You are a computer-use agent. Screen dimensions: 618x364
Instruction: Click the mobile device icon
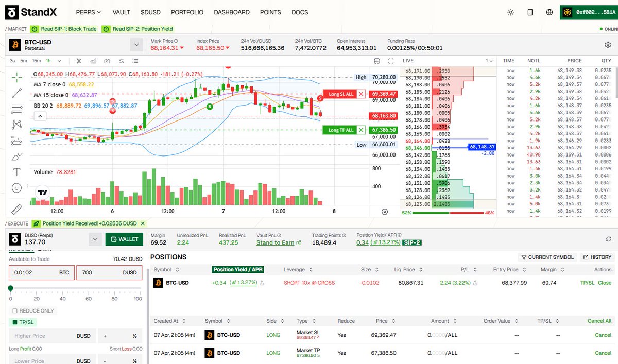tap(530, 12)
